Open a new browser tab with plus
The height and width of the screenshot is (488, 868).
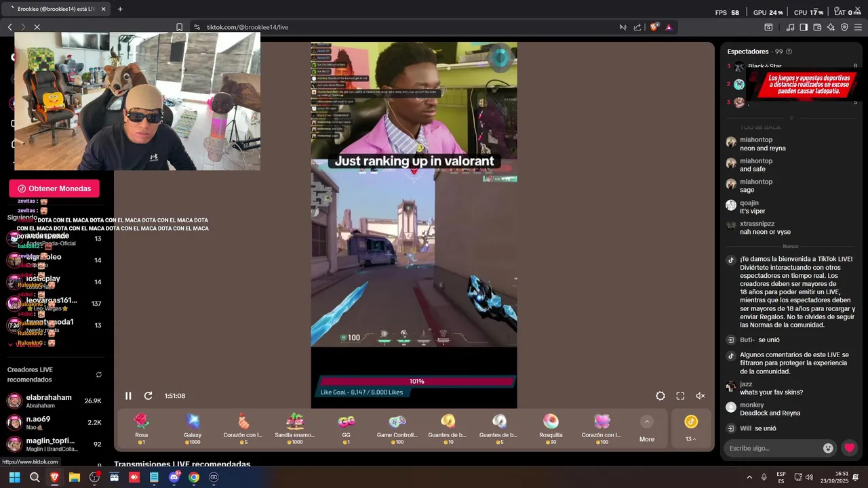pyautogui.click(x=120, y=9)
